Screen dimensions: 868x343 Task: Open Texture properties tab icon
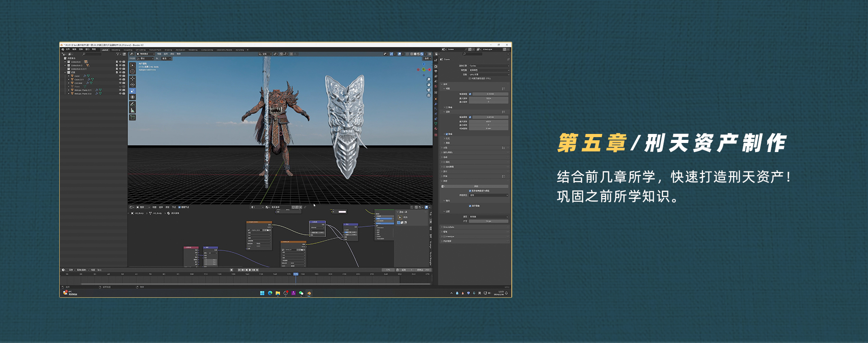[436, 135]
